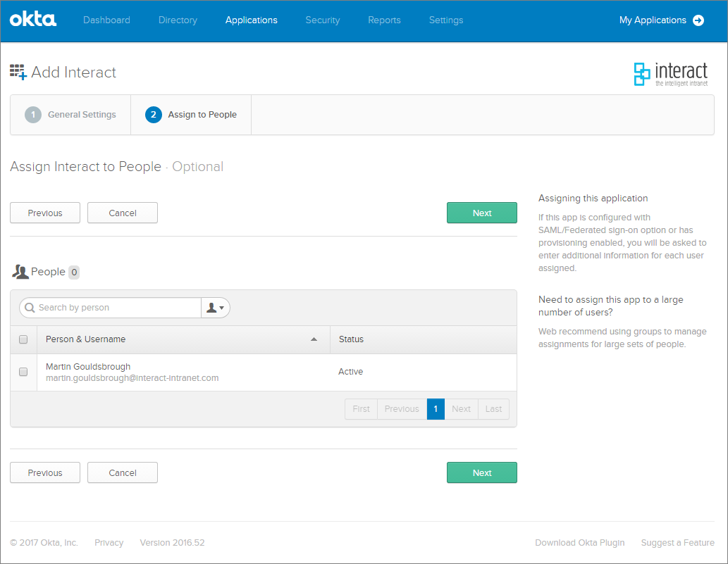Click the bottom green Next button

click(482, 472)
